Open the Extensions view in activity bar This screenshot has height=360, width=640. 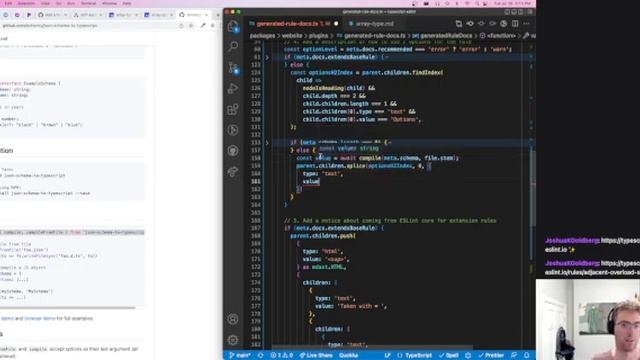pyautogui.click(x=233, y=109)
